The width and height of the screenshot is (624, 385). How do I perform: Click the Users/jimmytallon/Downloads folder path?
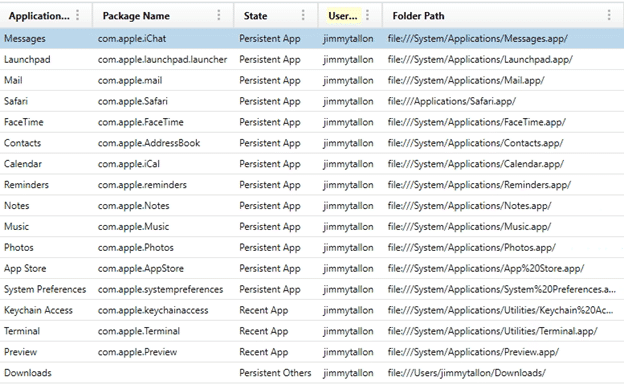click(x=467, y=373)
